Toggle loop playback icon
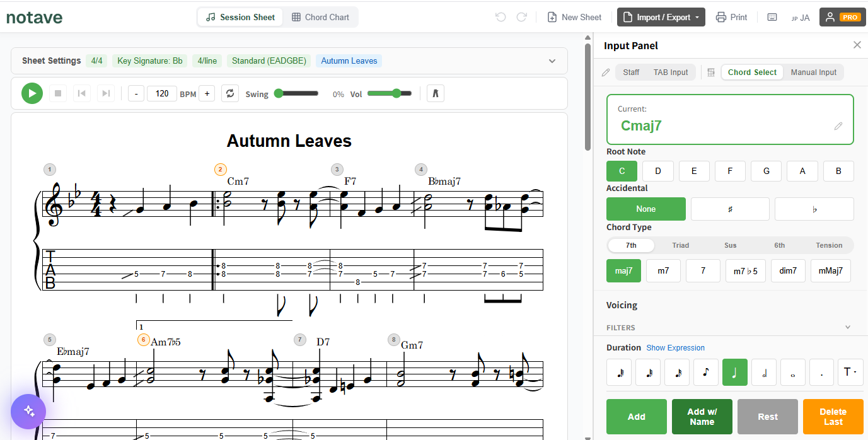This screenshot has width=868, height=440. pos(230,93)
